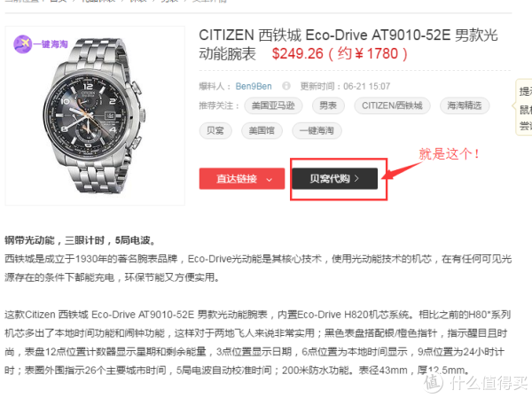Click the 贝窝代购 chevron arrow

356,178
